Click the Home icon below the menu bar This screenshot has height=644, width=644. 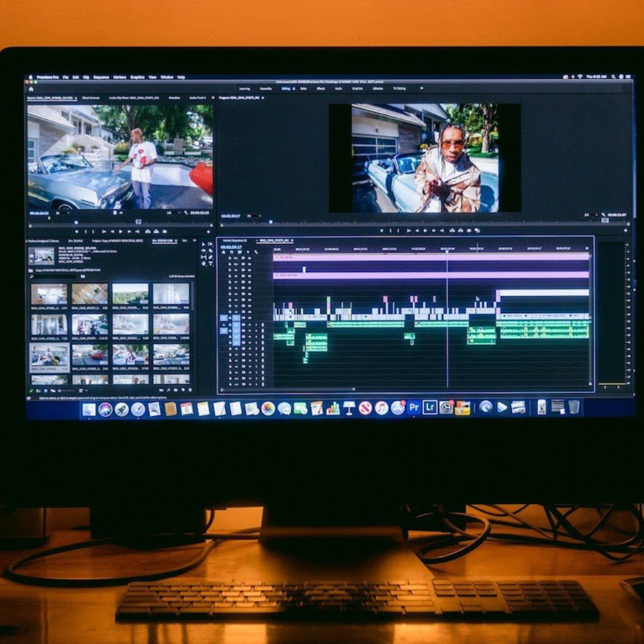tap(31, 89)
